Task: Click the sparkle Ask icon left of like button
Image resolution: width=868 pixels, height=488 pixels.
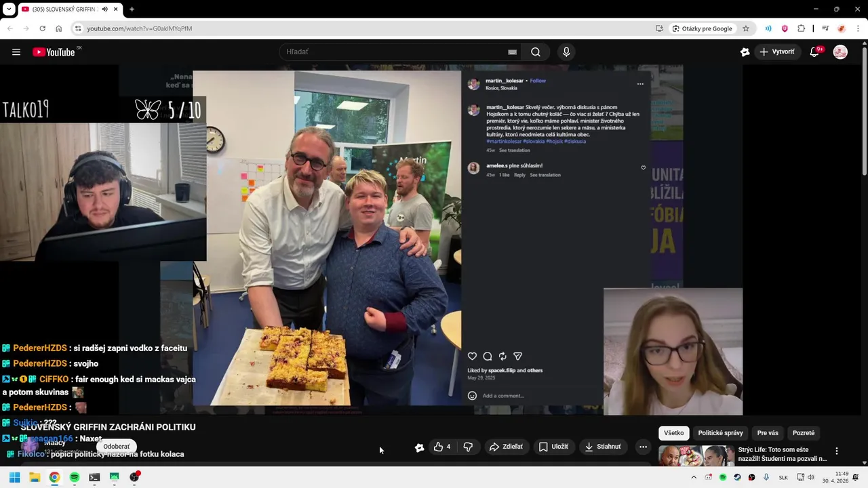Action: [419, 447]
